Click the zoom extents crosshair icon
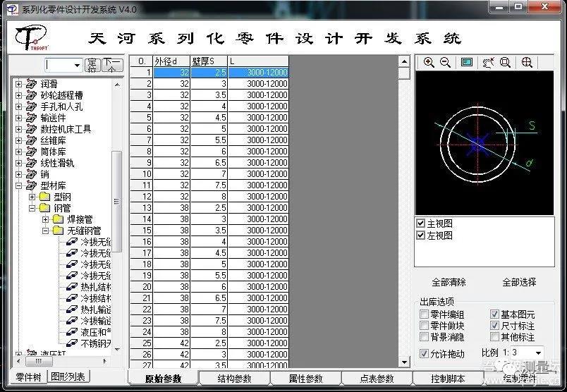 (x=527, y=62)
